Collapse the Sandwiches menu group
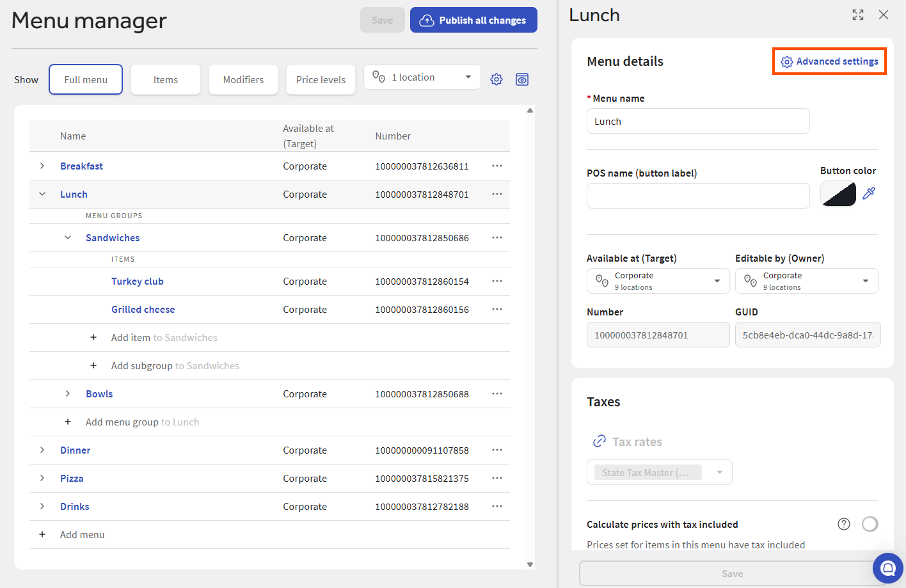Viewport: 906px width, 588px height. [x=68, y=238]
